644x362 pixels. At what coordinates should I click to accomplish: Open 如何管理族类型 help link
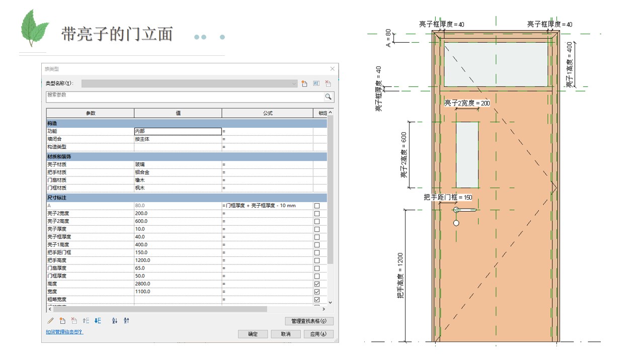(x=64, y=332)
